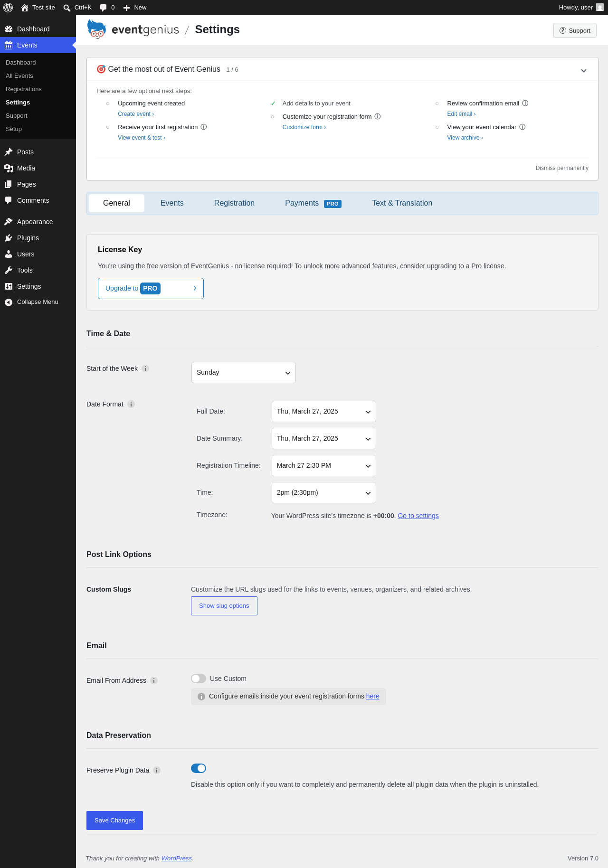Switch to the Registration settings tab
Screen dimensions: 608x868
click(234, 203)
